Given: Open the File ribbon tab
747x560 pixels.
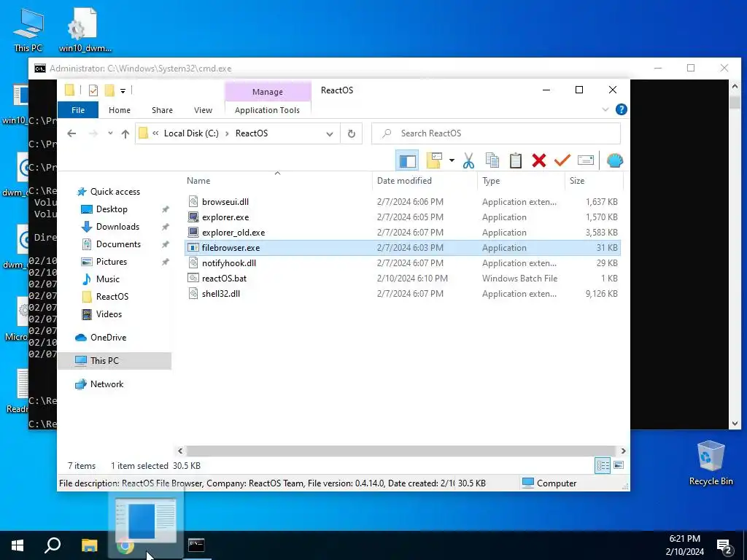Looking at the screenshot, I should (x=78, y=110).
